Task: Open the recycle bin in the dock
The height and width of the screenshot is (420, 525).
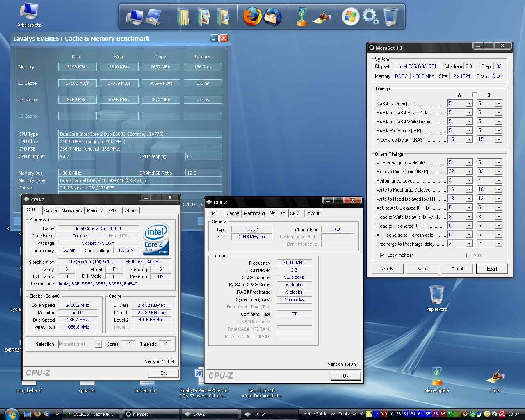Action: point(390,17)
